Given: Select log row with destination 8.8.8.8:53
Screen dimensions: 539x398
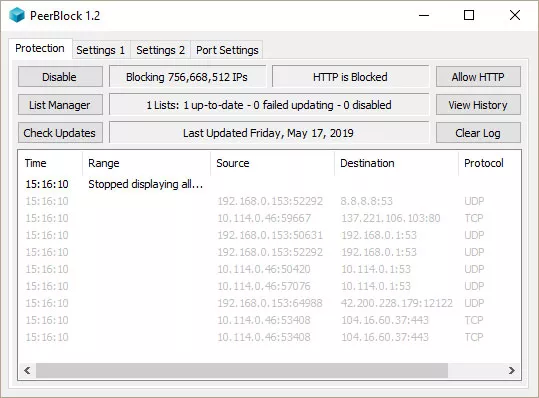Looking at the screenshot, I should pyautogui.click(x=270, y=201).
